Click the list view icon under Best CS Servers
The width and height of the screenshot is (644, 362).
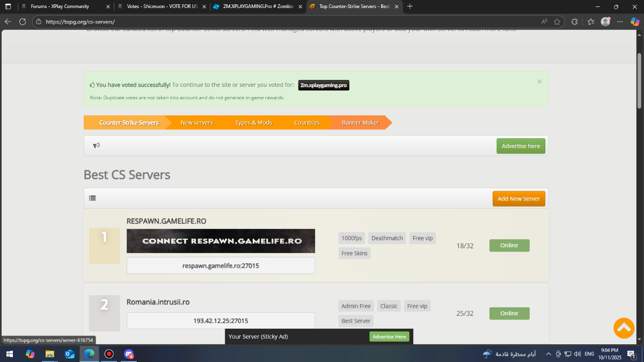(x=93, y=198)
